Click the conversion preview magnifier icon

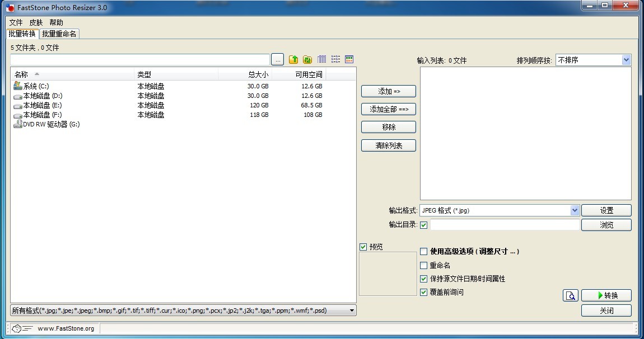(570, 295)
